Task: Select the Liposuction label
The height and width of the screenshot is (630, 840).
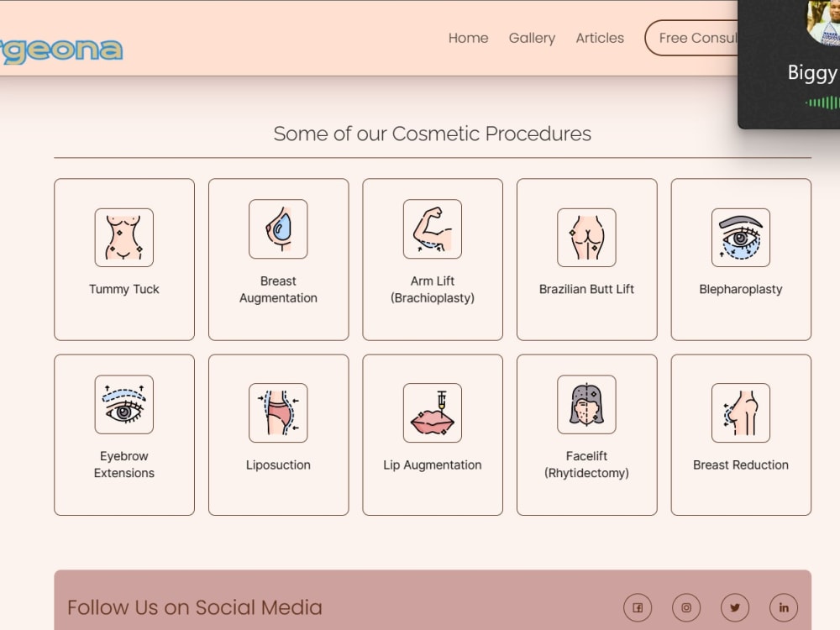Action: 278,465
